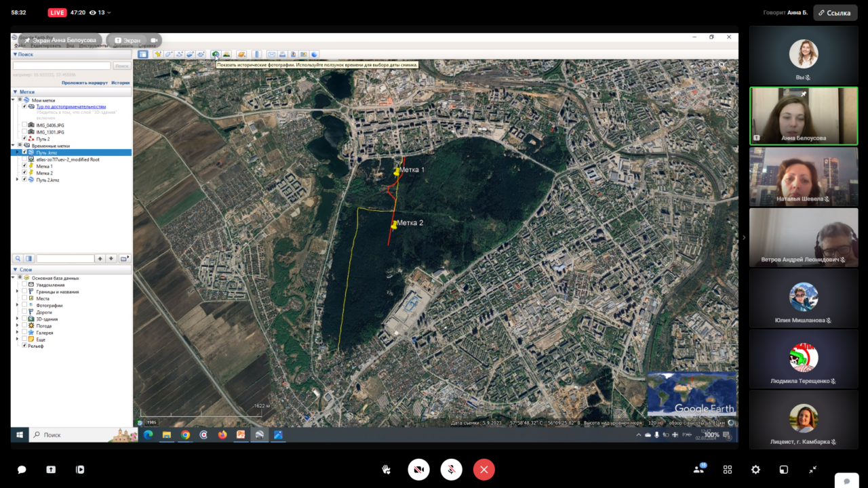Expand the 'Галерея' layer node
The height and width of the screenshot is (488, 868).
(x=17, y=333)
